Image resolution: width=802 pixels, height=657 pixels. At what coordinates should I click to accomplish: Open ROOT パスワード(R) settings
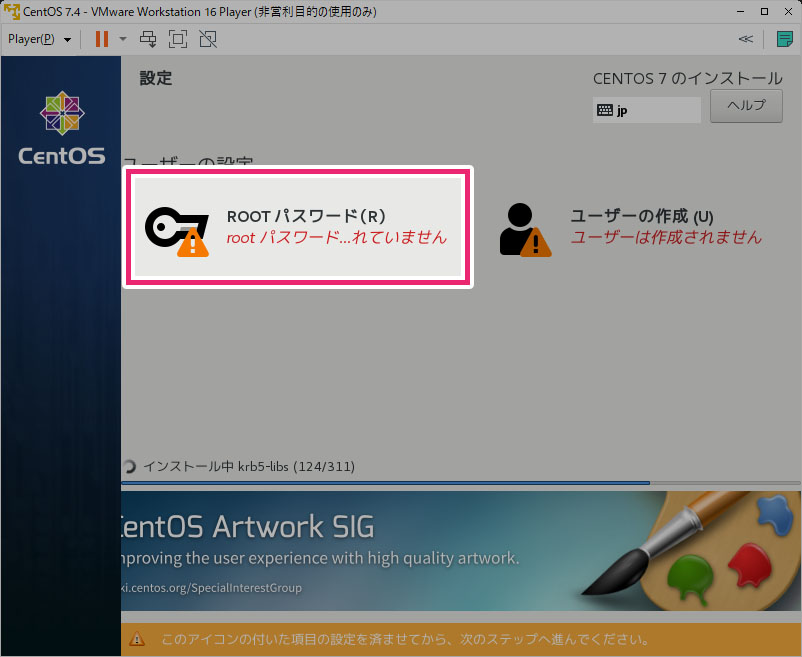pyautogui.click(x=298, y=227)
